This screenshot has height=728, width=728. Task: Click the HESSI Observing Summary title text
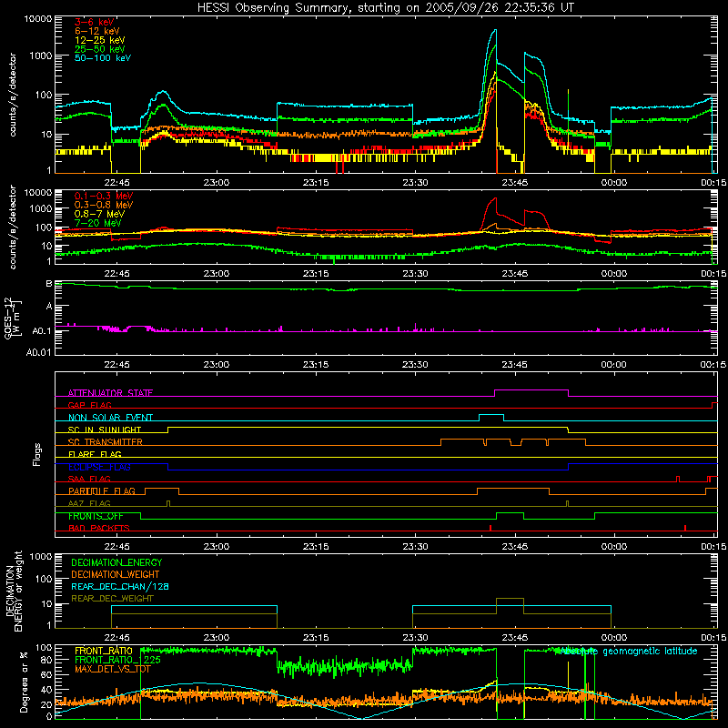pyautogui.click(x=385, y=7)
